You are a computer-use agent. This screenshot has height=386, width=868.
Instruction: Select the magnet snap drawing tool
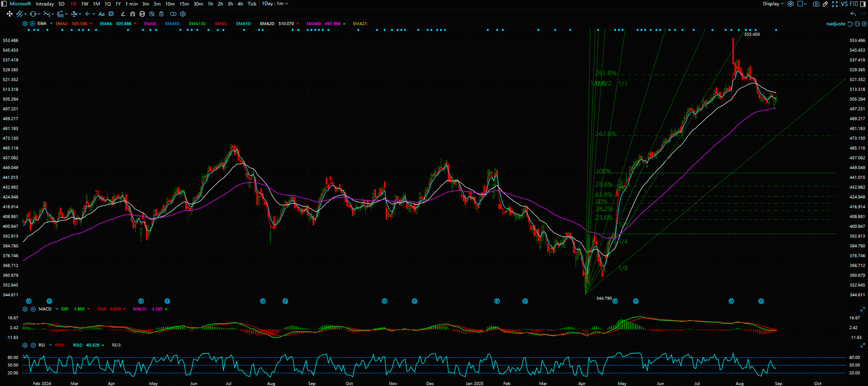click(132, 14)
